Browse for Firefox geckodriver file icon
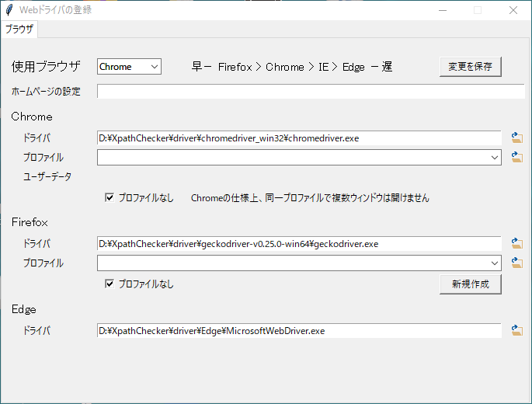 (x=516, y=243)
